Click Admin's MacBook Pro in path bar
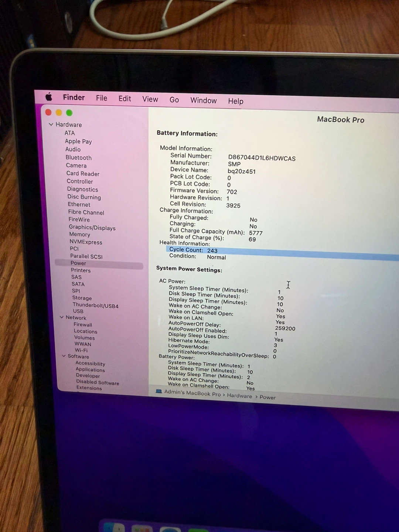 pyautogui.click(x=192, y=393)
